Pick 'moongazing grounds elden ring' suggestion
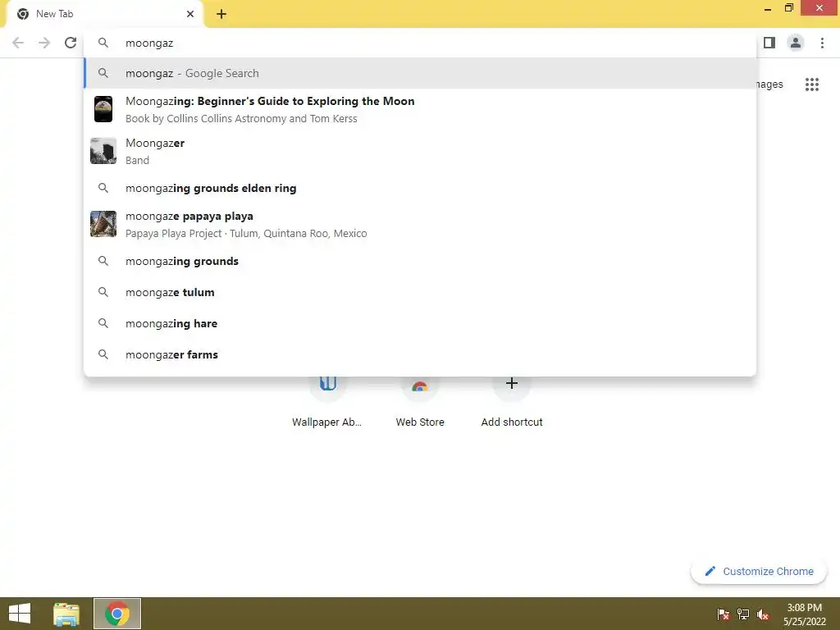 421,188
